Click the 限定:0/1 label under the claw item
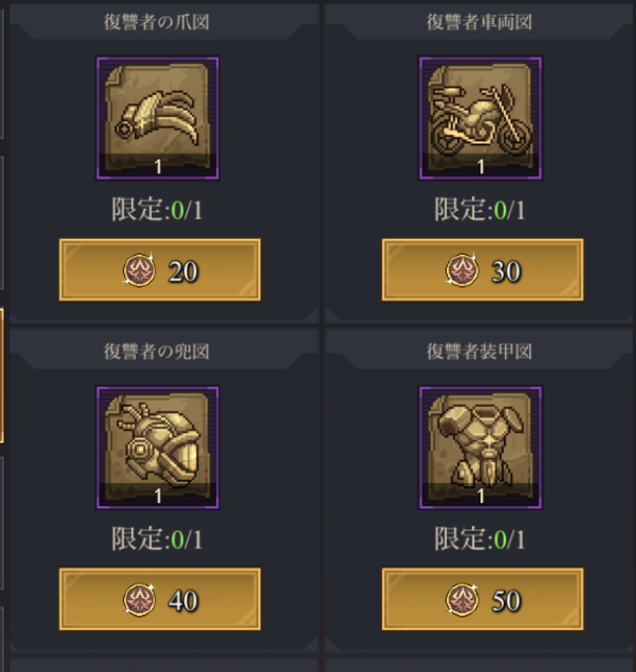 coord(157,209)
